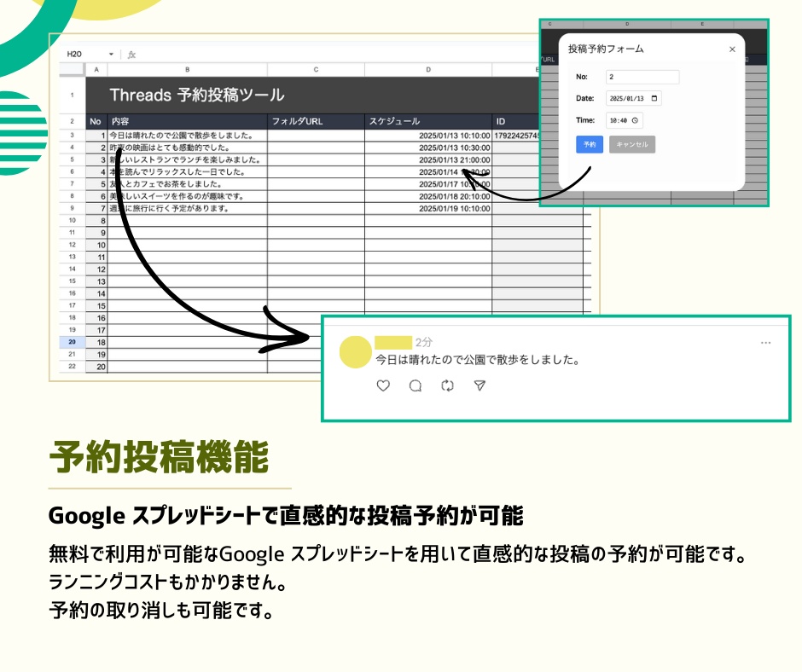Click schedule cell 2025/01/18 20:10:00
The height and width of the screenshot is (672, 802).
[x=428, y=196]
